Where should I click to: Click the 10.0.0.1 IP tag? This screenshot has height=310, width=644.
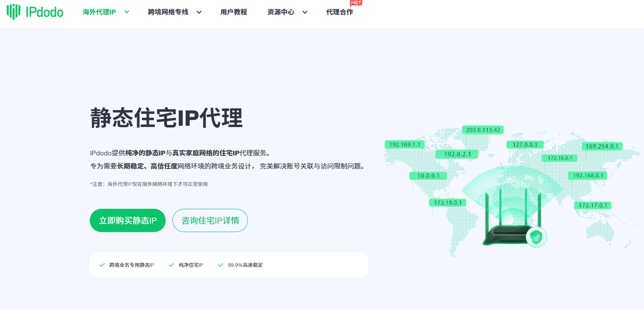tap(428, 175)
